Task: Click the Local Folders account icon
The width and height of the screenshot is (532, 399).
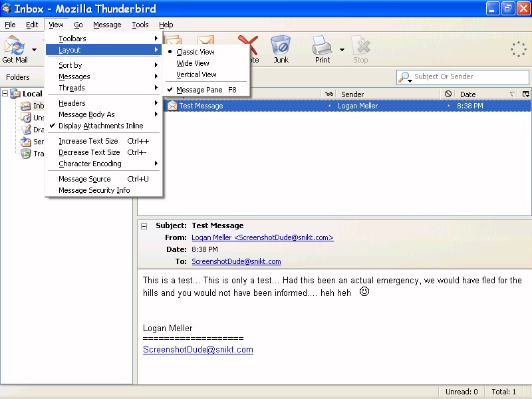Action: pos(15,94)
